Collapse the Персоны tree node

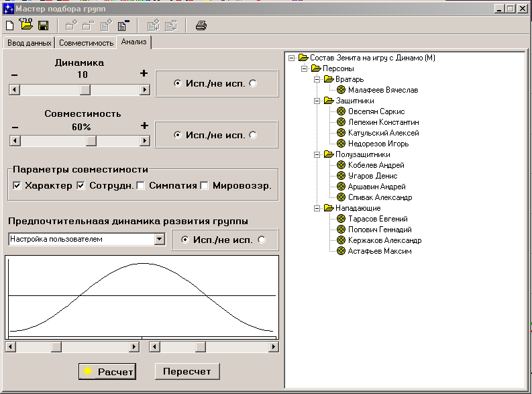(305, 68)
